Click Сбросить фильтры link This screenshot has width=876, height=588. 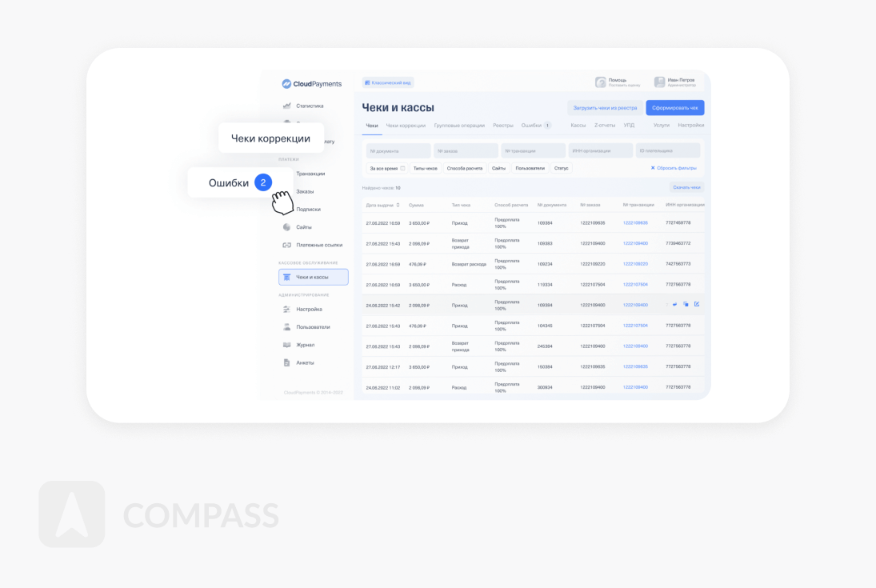(674, 169)
